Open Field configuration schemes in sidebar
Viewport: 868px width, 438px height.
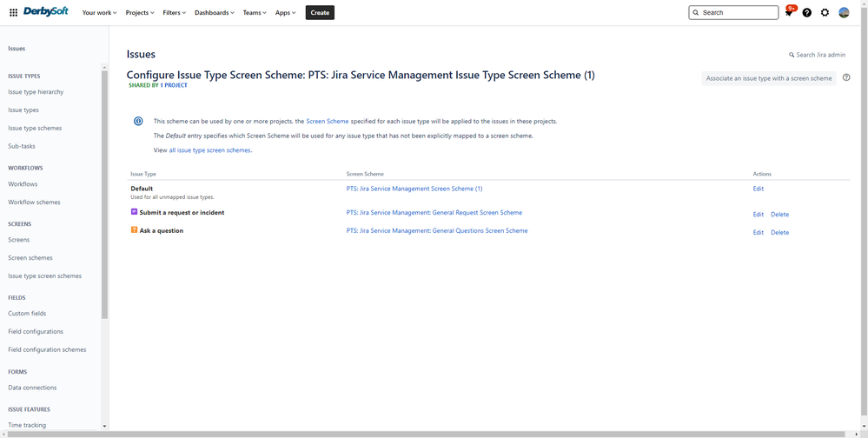[x=47, y=349]
